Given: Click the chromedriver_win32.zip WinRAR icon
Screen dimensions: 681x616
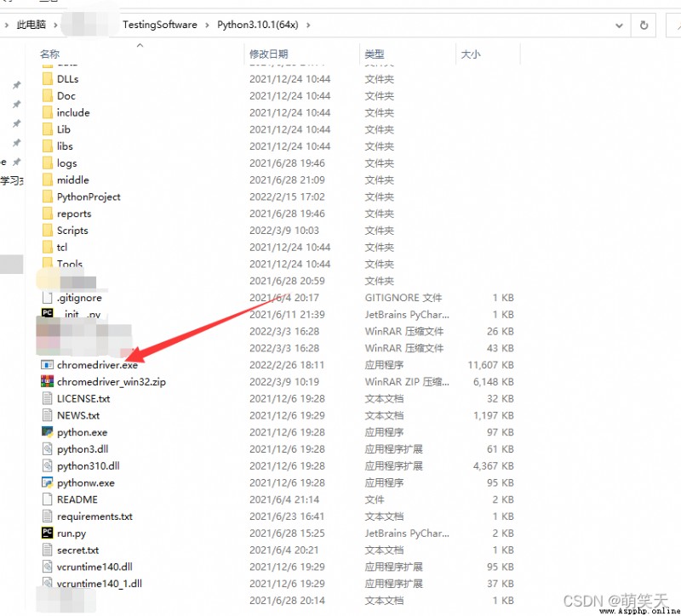Looking at the screenshot, I should (x=47, y=381).
